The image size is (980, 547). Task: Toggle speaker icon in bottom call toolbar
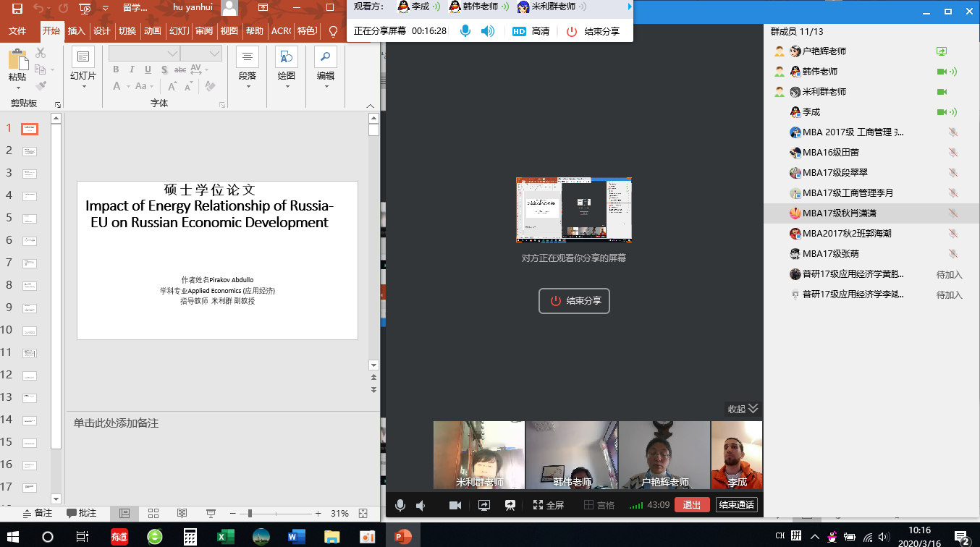pos(421,505)
